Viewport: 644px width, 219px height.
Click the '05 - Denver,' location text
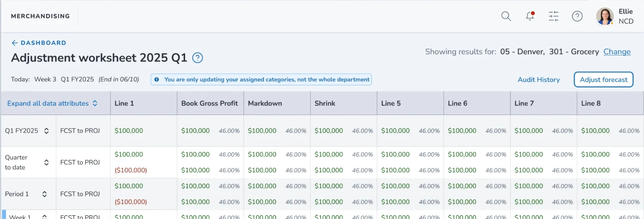[522, 52]
